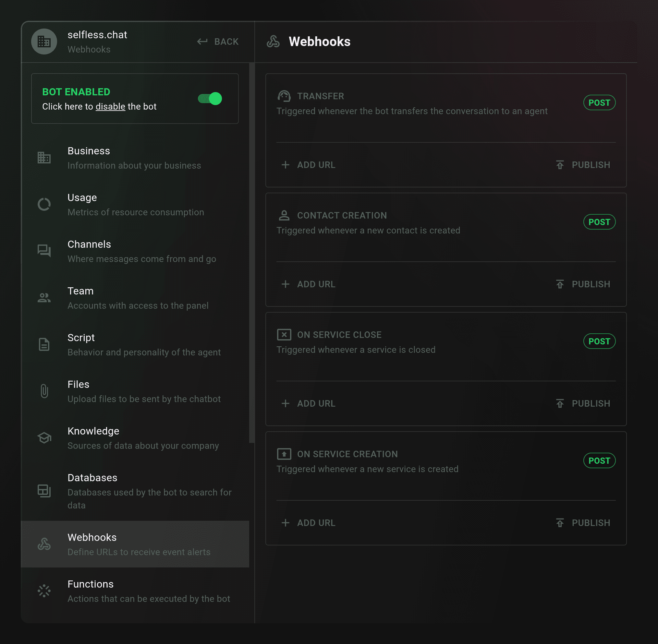Click the disable link in bot status
This screenshot has height=644, width=658.
(x=110, y=107)
